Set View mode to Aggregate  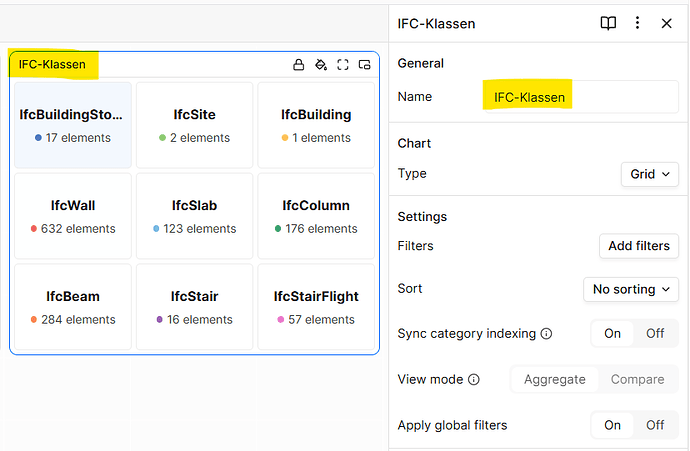(554, 379)
